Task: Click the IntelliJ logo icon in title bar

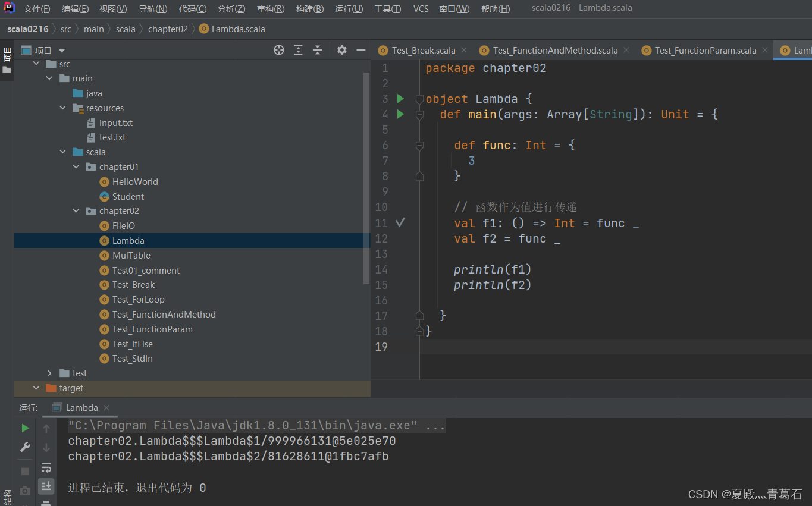Action: point(9,8)
